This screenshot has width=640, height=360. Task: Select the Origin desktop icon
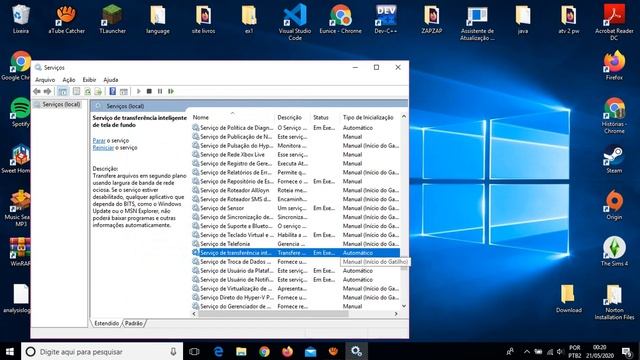coord(614,205)
